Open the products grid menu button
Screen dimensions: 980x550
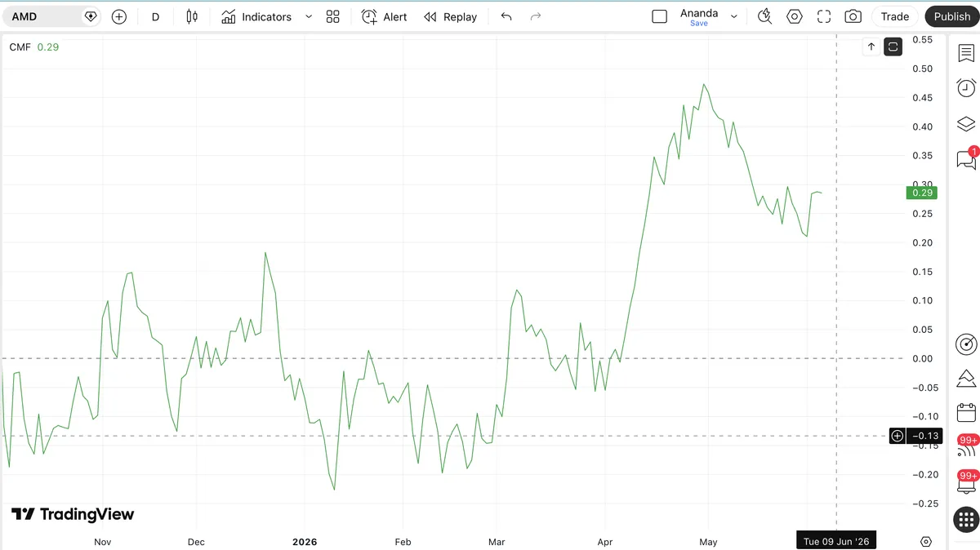[x=966, y=519]
